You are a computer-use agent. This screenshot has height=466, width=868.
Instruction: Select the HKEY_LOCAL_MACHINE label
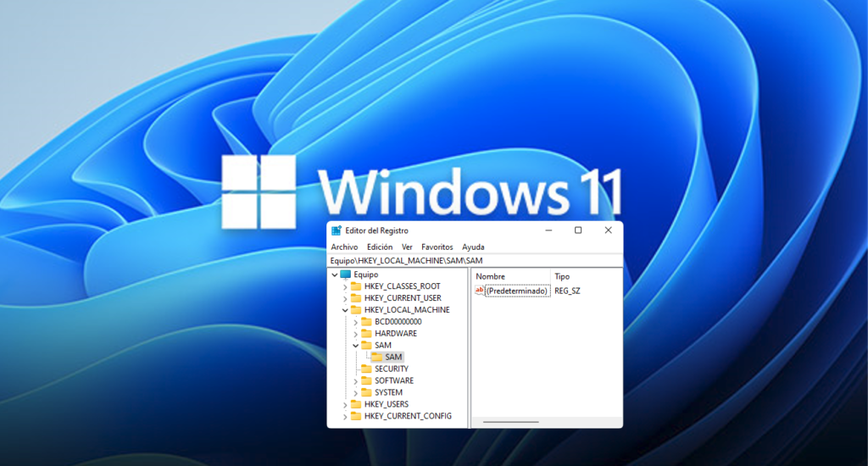407,310
